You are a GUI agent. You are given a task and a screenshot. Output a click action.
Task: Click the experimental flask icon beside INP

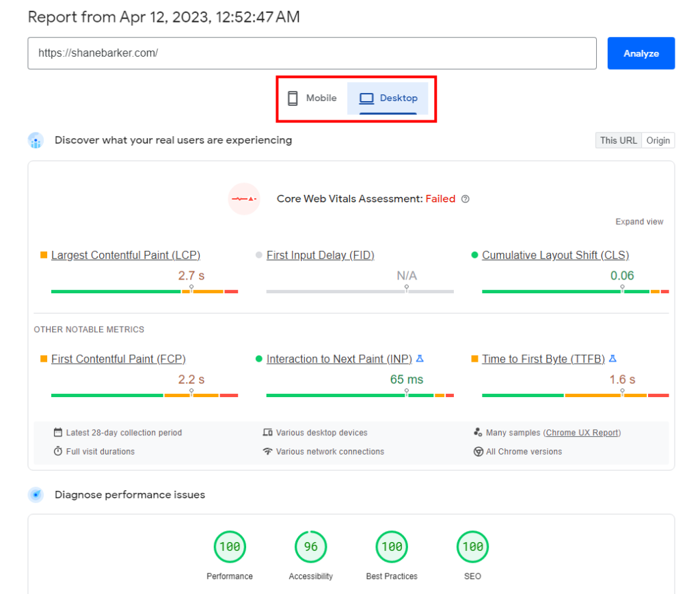(x=420, y=358)
